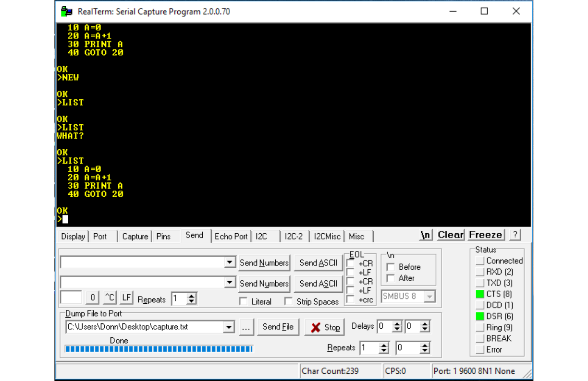
Task: Switch to the Capture tab
Action: click(x=135, y=236)
